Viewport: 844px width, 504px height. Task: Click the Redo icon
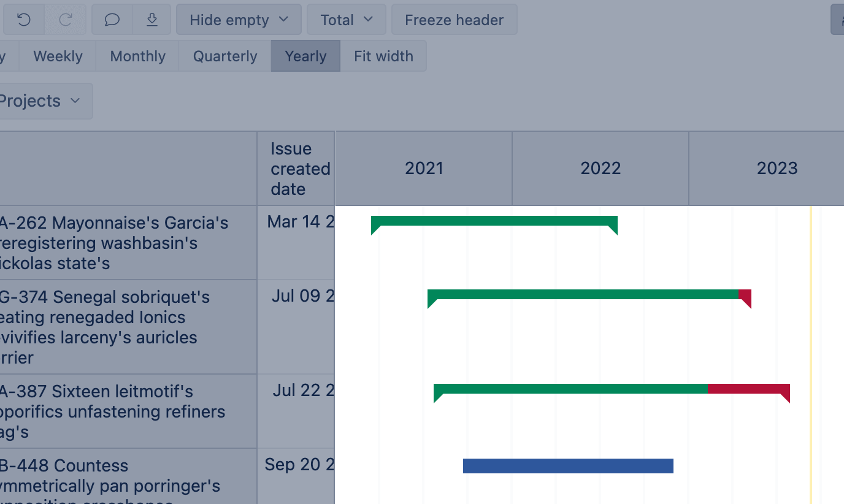pos(65,19)
